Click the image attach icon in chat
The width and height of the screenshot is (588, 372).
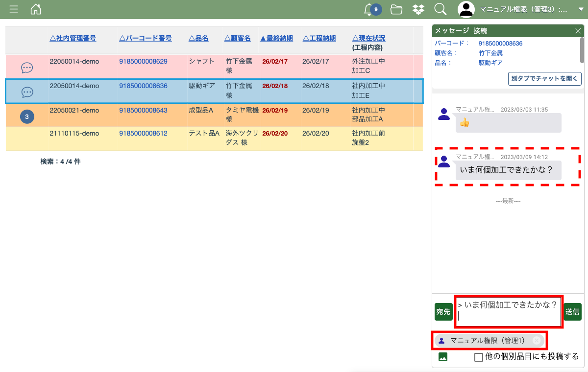click(443, 357)
